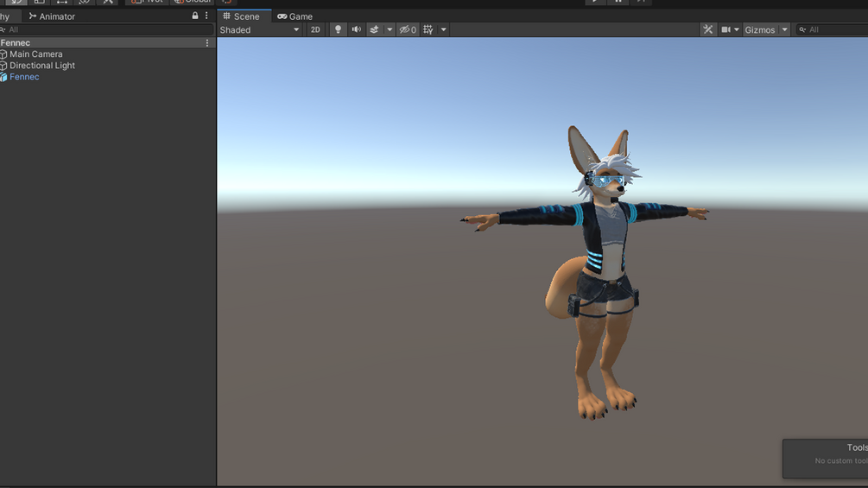Click the Main Camera cube icon
The image size is (868, 488).
click(3, 54)
